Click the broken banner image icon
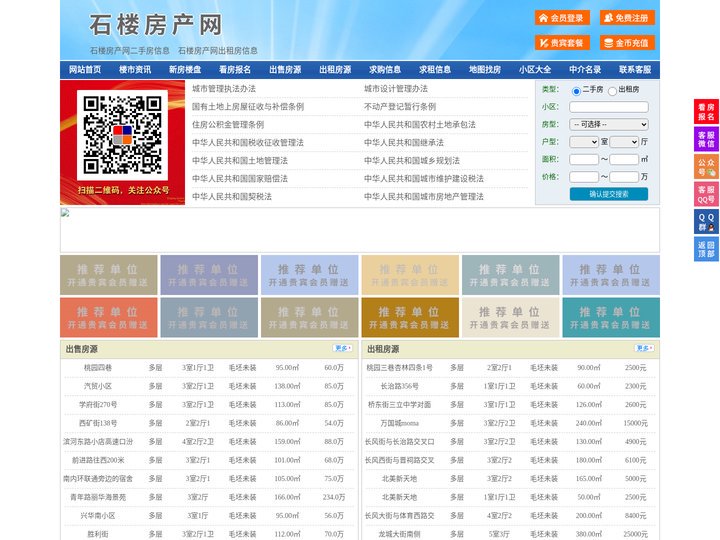Viewport: 720px width, 540px height. [65, 212]
